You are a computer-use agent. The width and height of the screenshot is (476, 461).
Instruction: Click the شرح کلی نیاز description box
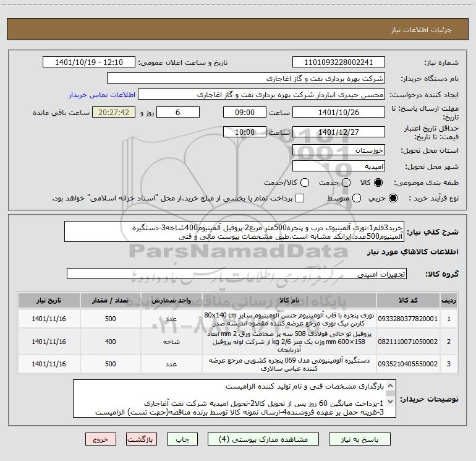tap(234, 232)
